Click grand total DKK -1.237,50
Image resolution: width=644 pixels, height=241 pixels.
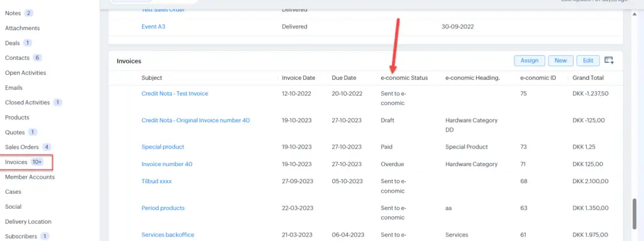[591, 93]
